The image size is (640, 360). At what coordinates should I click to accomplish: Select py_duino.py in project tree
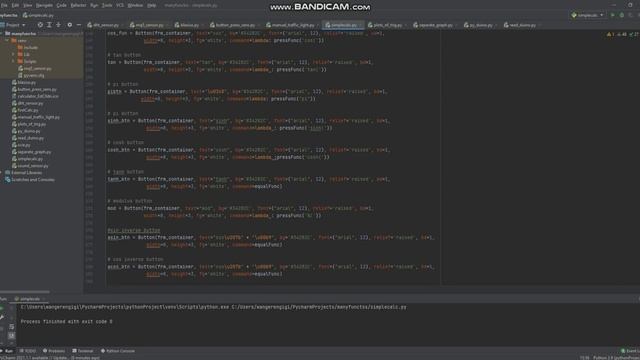pos(26,131)
